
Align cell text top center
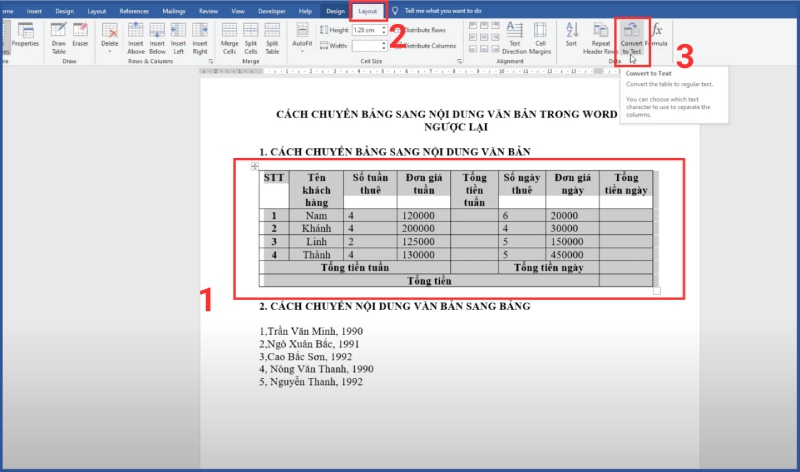[x=484, y=26]
